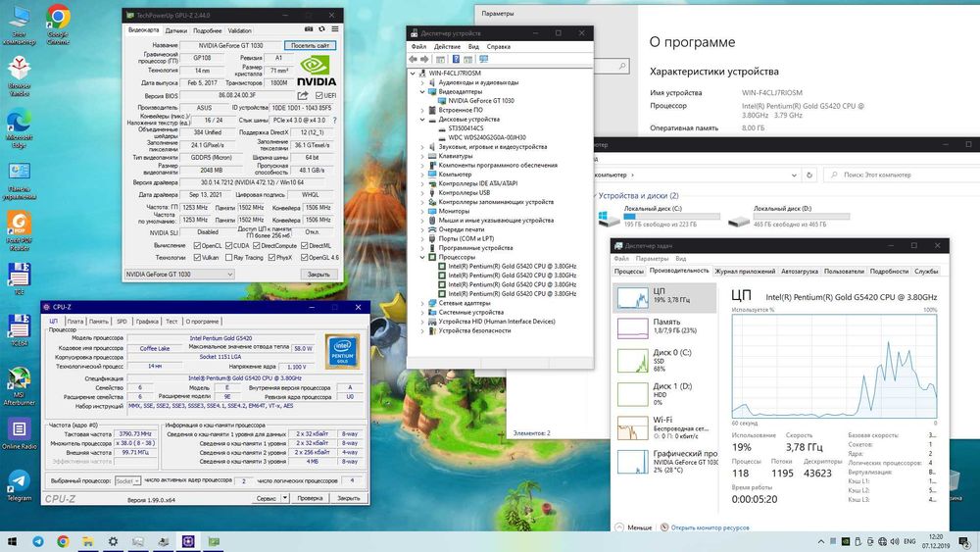Export GPU BIOS with the share arrow icon
Image resolution: width=980 pixels, height=552 pixels.
click(x=303, y=95)
